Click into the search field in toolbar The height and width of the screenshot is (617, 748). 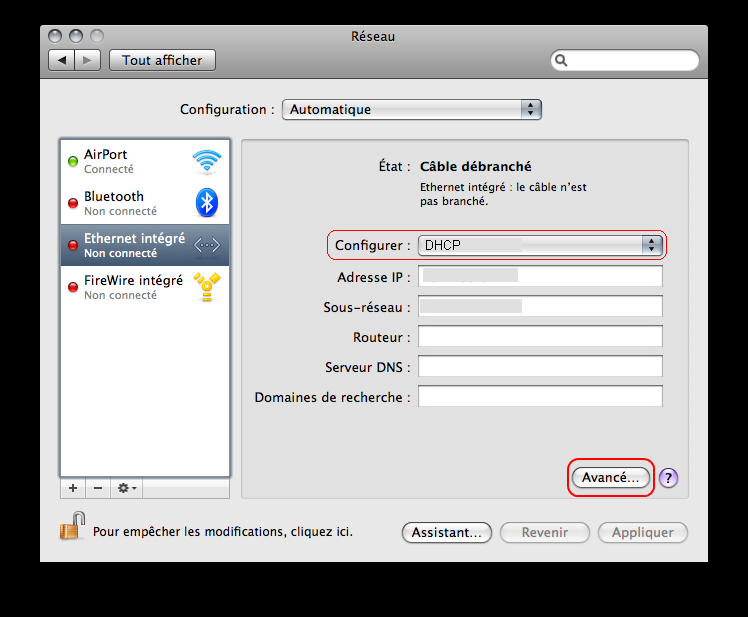(x=625, y=60)
